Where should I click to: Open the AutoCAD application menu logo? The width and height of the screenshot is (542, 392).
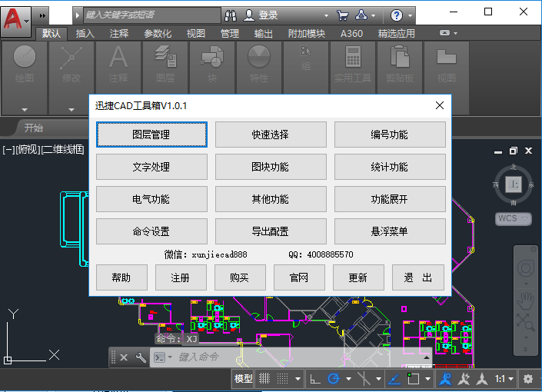[15, 21]
